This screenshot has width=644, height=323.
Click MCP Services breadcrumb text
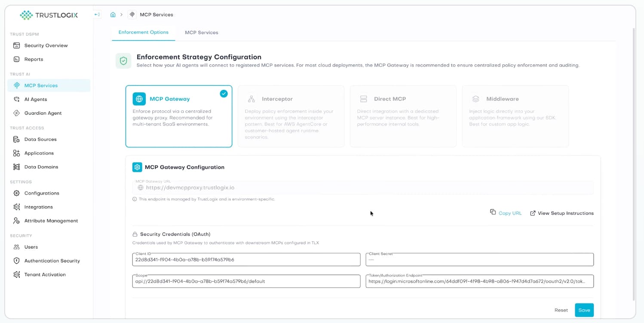[x=156, y=15]
